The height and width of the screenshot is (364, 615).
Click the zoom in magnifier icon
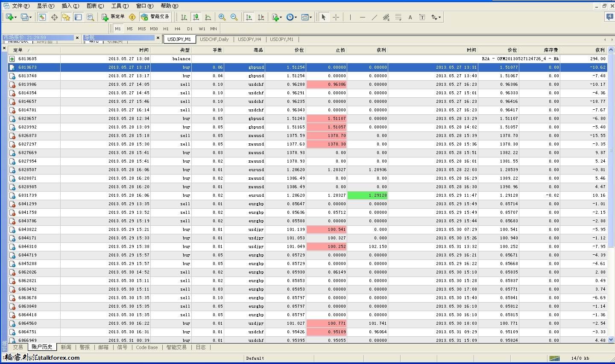(222, 17)
